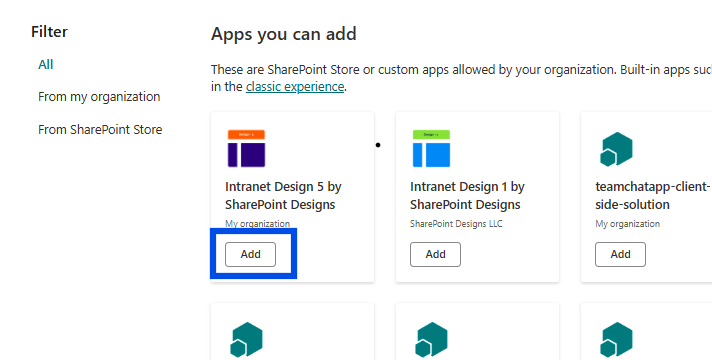Filter apps by From SharePoint Store

[x=100, y=129]
